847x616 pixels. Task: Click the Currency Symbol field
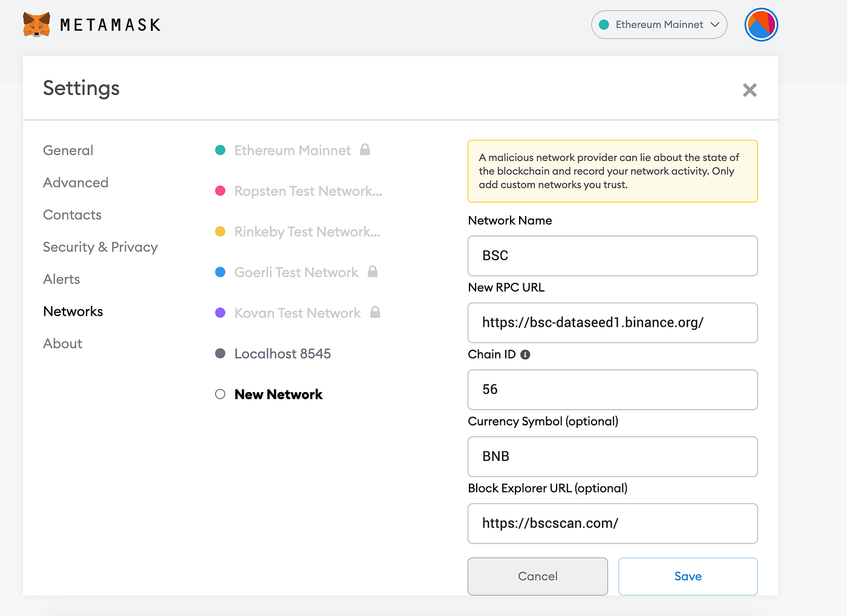[613, 457]
